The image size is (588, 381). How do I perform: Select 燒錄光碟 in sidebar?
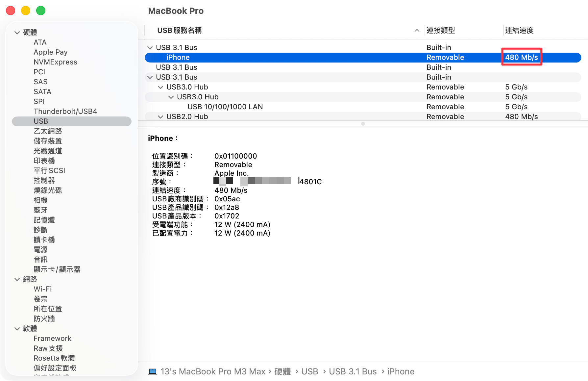[x=48, y=190]
